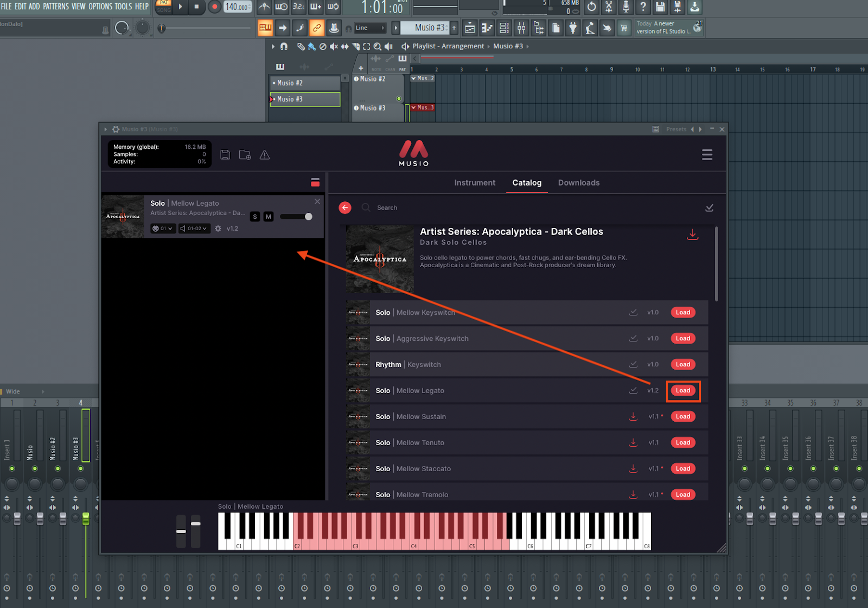Open the Browser view from the toolbar

pos(539,28)
